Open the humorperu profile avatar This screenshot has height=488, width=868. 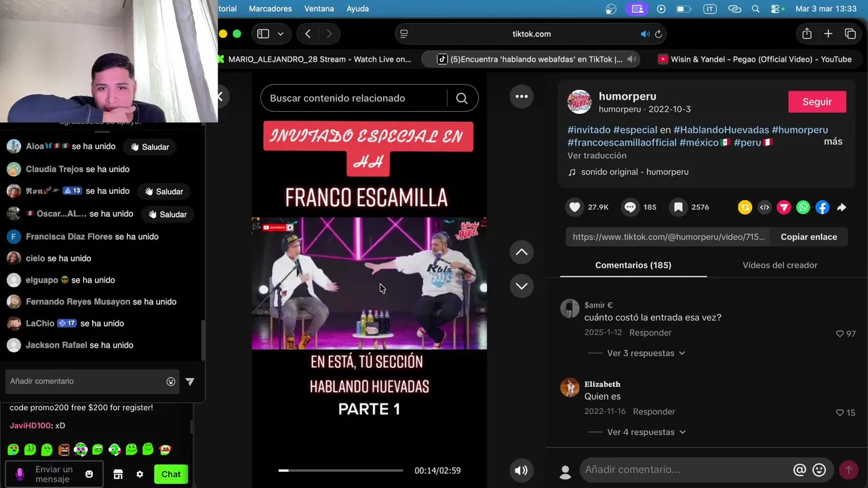coord(579,102)
